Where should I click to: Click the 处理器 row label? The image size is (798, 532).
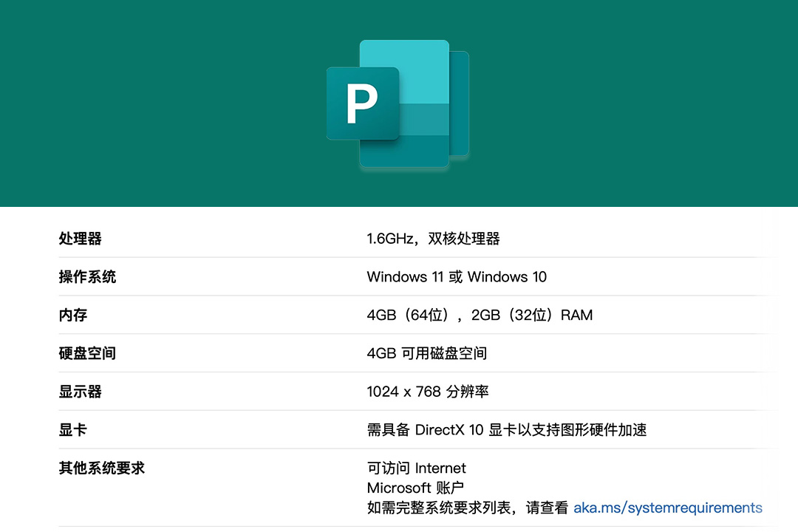(81, 238)
